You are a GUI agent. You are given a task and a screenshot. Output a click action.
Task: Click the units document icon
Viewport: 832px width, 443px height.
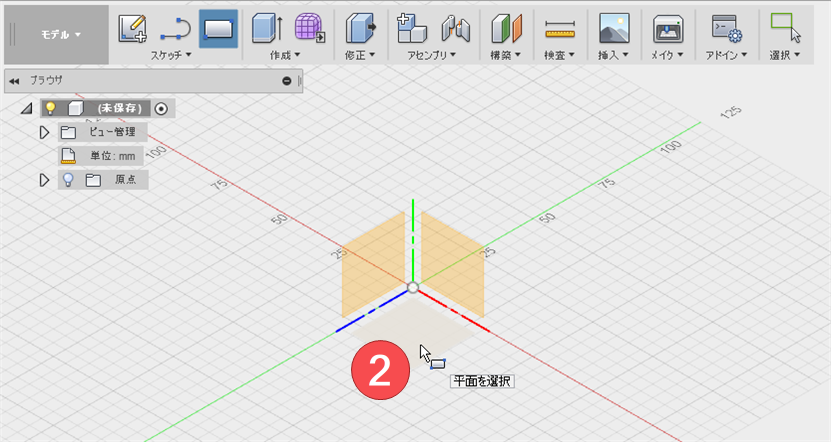tap(68, 156)
